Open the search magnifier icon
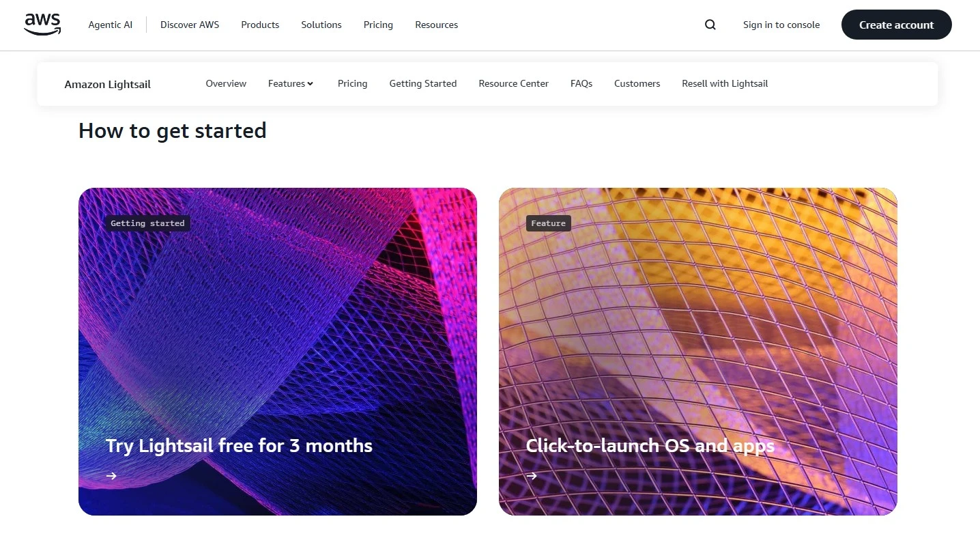 pos(710,25)
